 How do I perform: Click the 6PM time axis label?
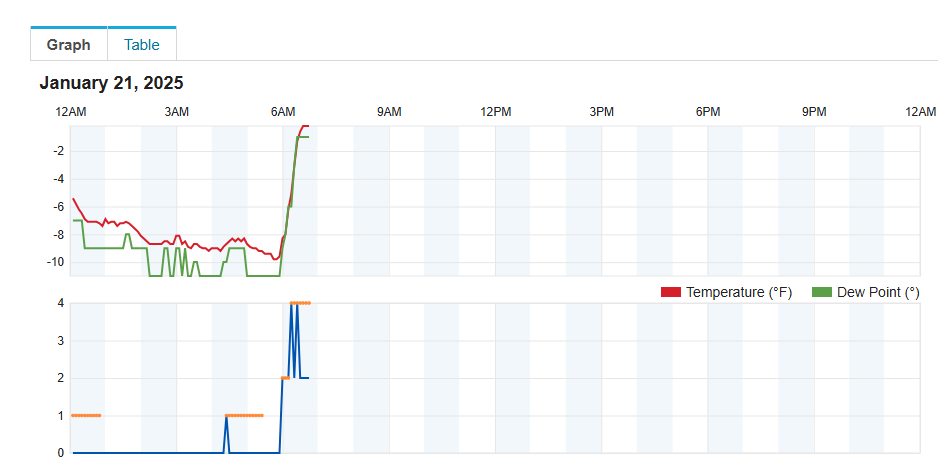pyautogui.click(x=708, y=112)
